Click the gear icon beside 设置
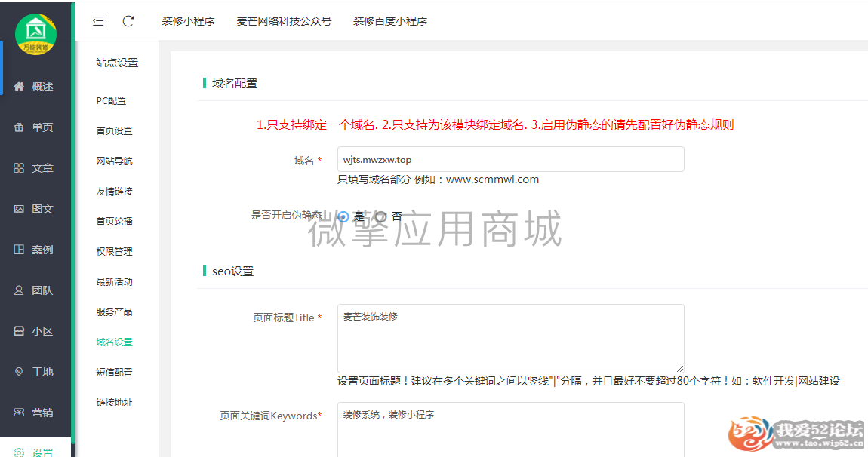 point(19,452)
